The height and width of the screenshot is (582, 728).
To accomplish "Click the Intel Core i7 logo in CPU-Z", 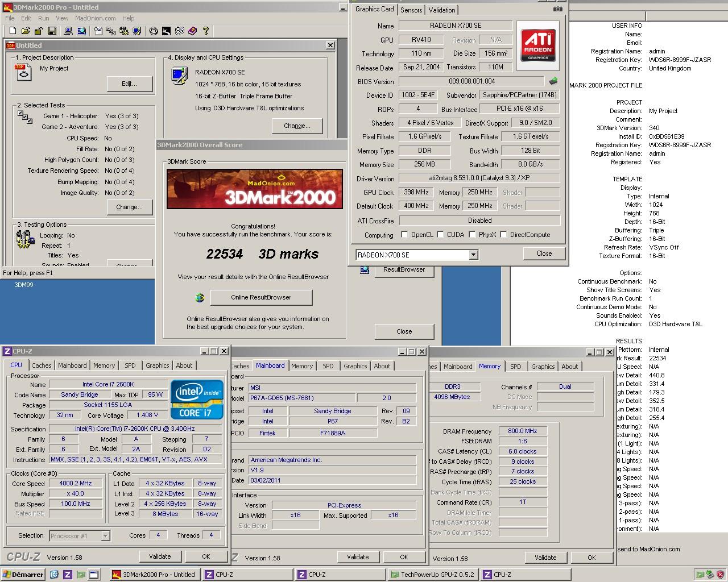I will tap(197, 398).
